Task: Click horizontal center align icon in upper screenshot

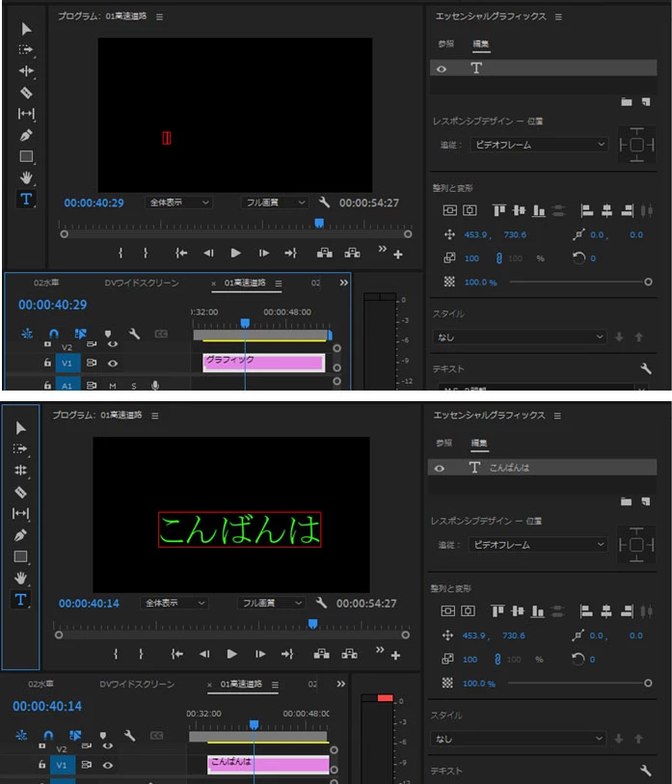Action: tap(470, 210)
